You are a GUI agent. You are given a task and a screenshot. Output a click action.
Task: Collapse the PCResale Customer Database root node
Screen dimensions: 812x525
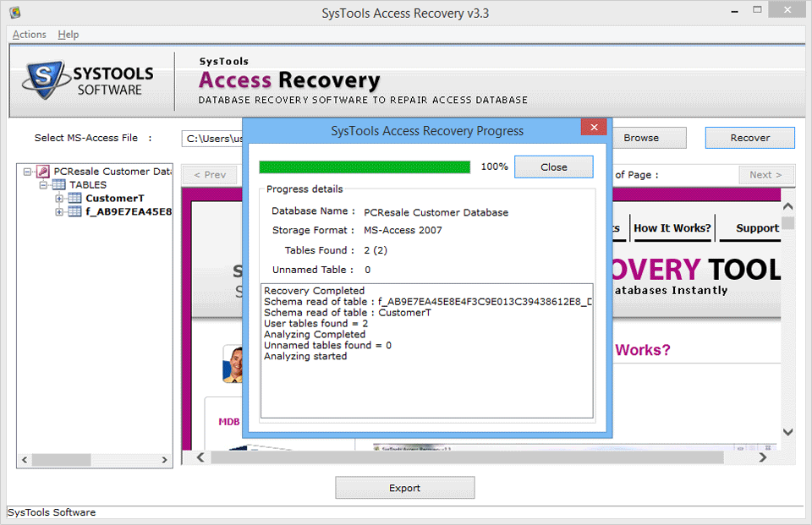pos(27,172)
